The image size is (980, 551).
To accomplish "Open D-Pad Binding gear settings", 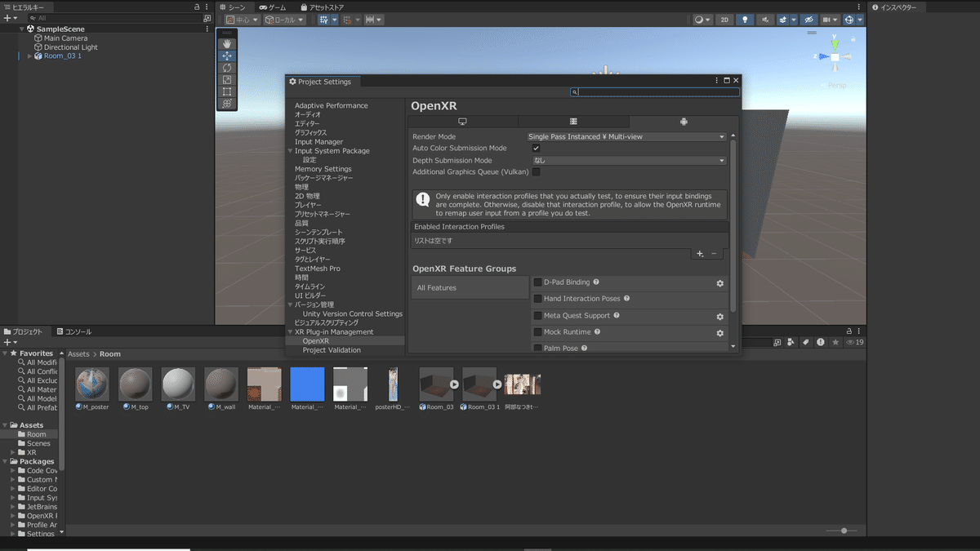I will click(x=720, y=283).
